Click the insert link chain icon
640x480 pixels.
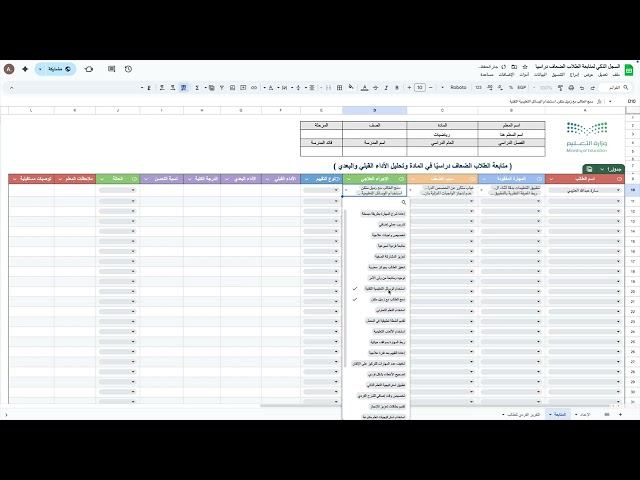pos(254,87)
